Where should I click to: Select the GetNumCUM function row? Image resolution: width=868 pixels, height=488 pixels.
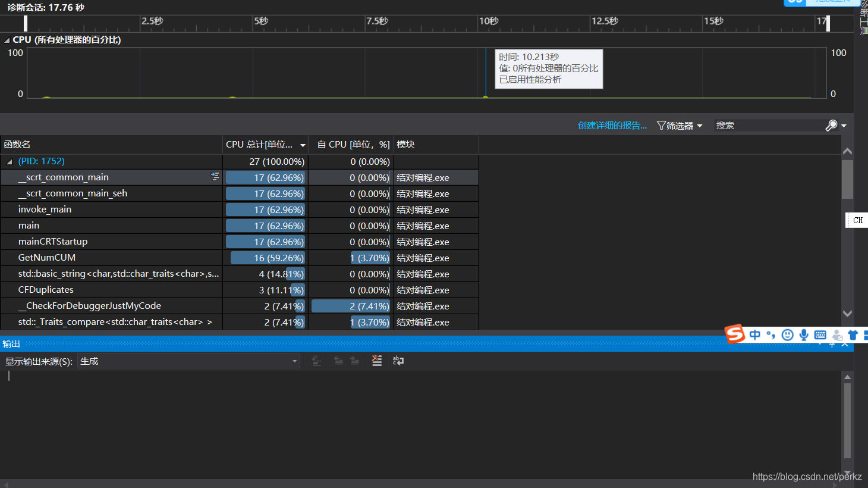[x=240, y=258]
